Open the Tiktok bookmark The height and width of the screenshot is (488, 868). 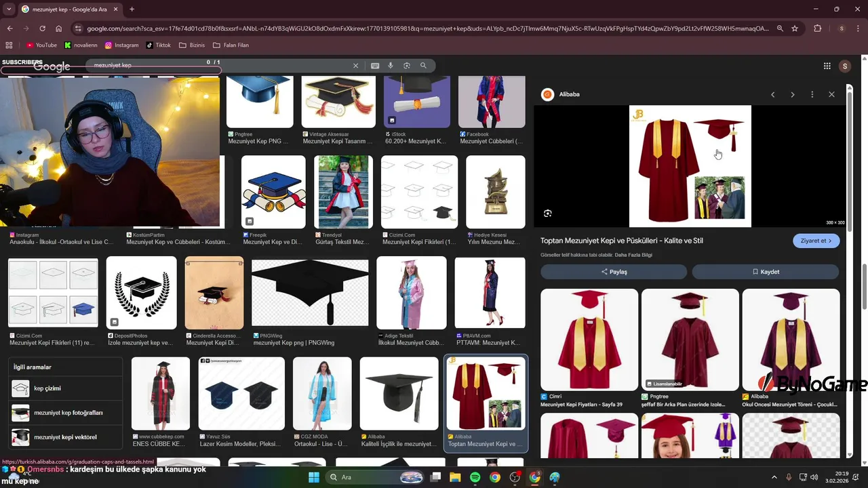coord(159,45)
